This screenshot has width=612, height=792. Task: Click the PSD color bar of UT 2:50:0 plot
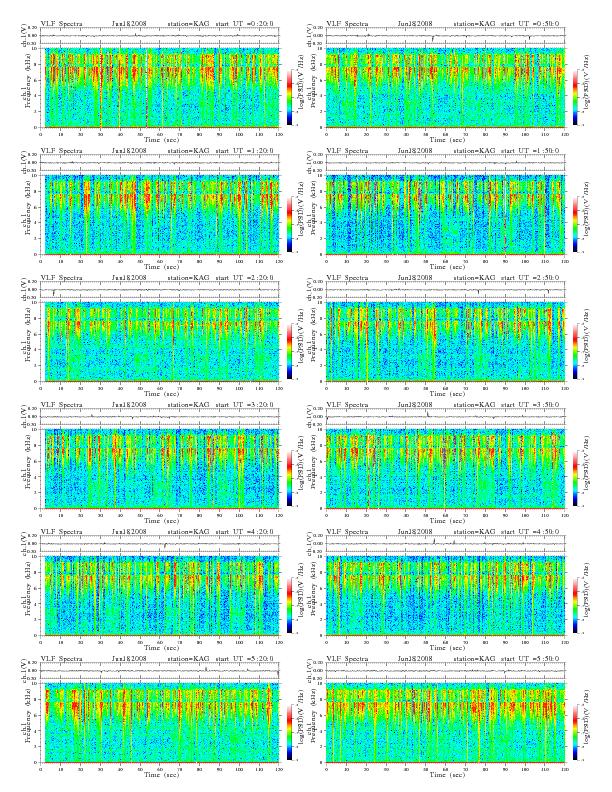[576, 351]
